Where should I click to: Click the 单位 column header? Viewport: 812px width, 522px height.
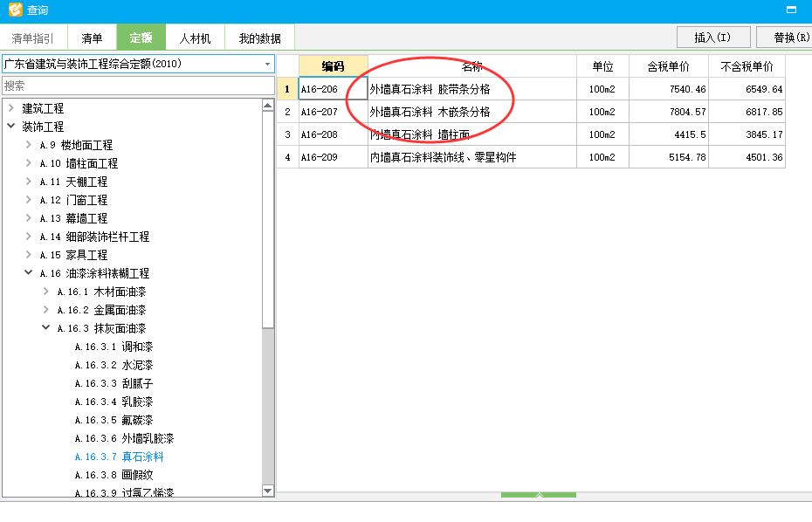click(x=602, y=66)
